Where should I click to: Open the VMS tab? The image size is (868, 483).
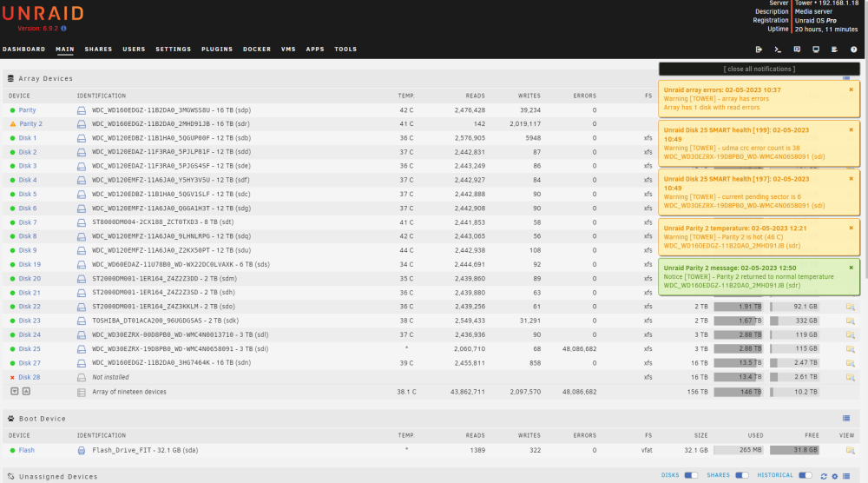click(288, 50)
